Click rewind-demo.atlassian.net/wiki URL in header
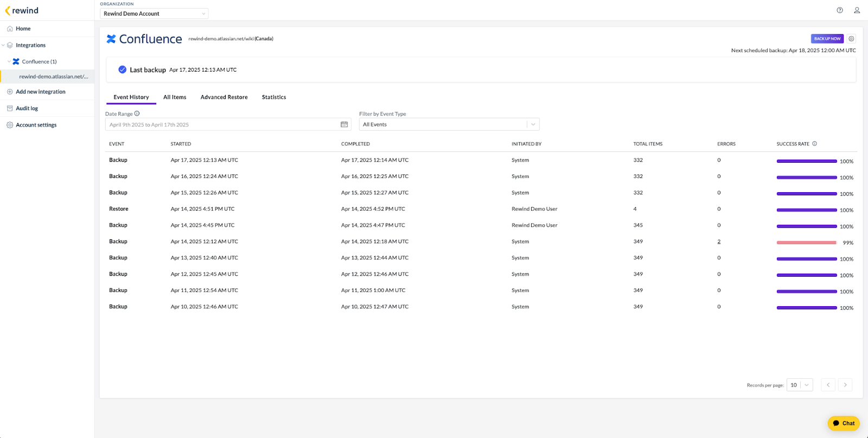Screen dimensions: 868x438 pos(221,39)
